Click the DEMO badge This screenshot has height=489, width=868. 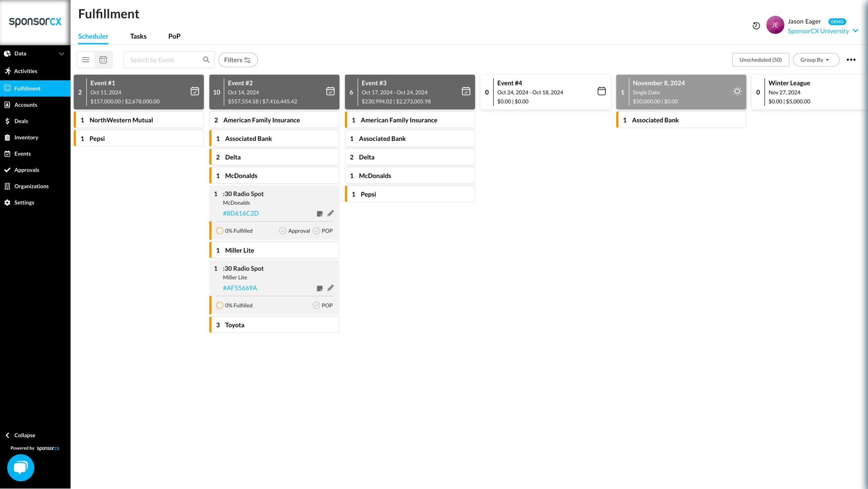tap(837, 22)
